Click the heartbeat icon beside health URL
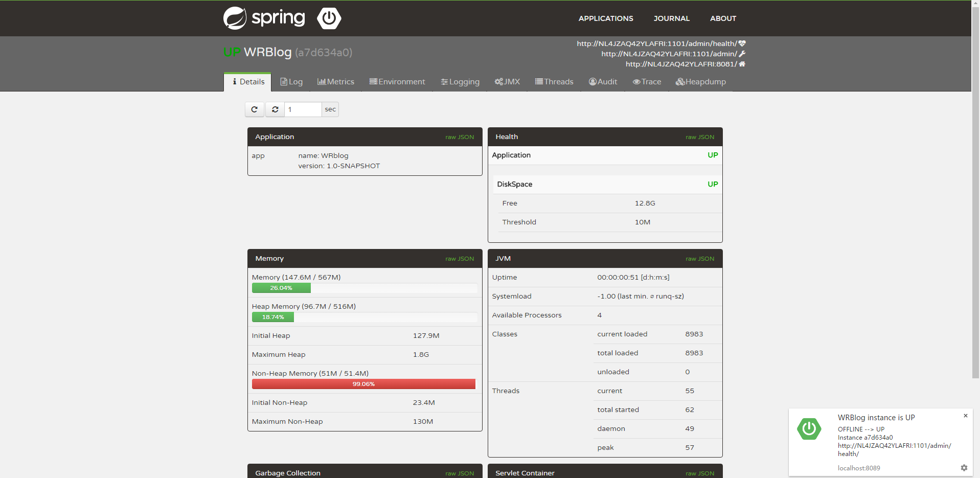Image resolution: width=980 pixels, height=478 pixels. [x=742, y=43]
